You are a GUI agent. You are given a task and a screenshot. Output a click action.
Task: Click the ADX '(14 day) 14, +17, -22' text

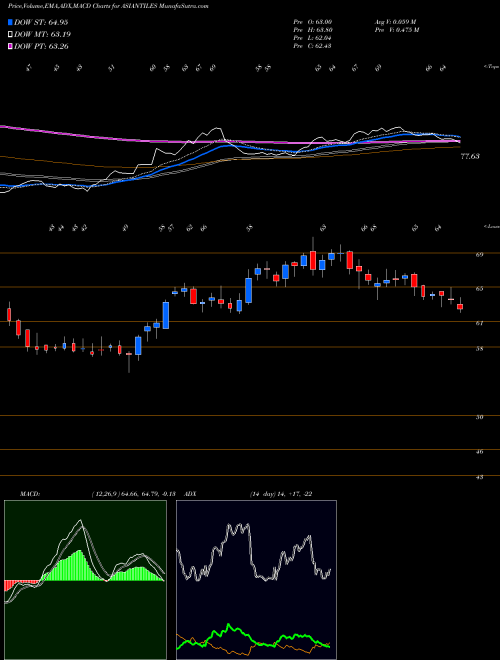[281, 494]
